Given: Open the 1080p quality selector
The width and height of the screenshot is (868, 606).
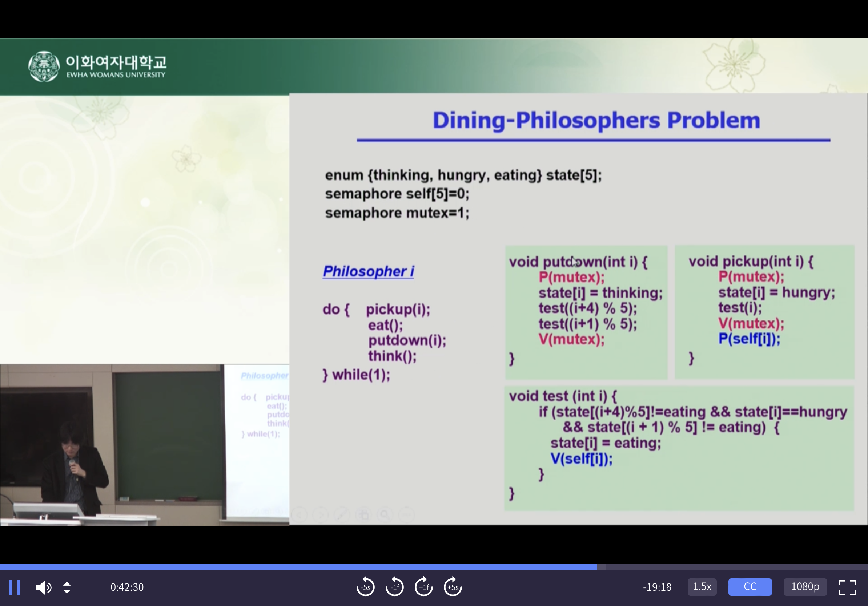Looking at the screenshot, I should (805, 587).
